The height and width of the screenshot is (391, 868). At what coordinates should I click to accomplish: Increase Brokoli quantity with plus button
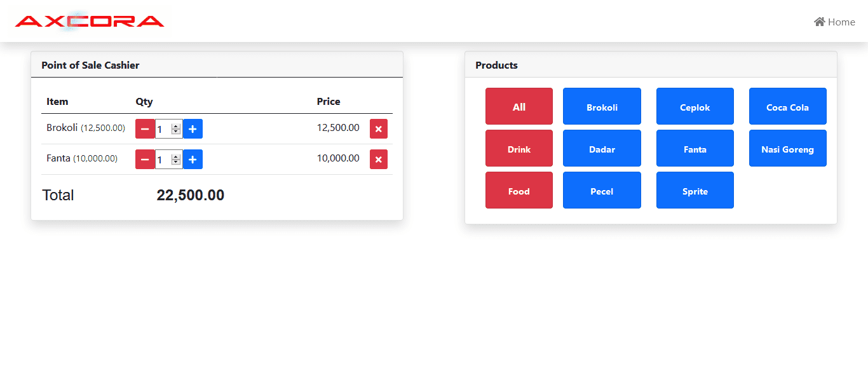193,129
